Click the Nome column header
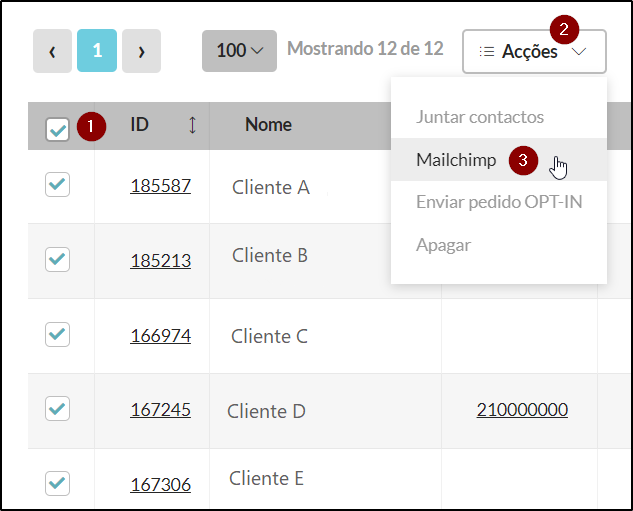This screenshot has height=511, width=633. (x=268, y=124)
